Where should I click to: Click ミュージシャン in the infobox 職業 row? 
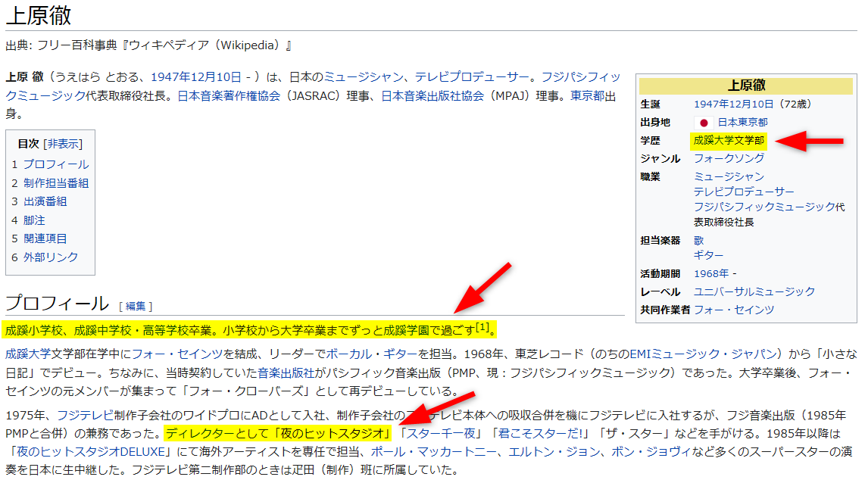point(729,176)
